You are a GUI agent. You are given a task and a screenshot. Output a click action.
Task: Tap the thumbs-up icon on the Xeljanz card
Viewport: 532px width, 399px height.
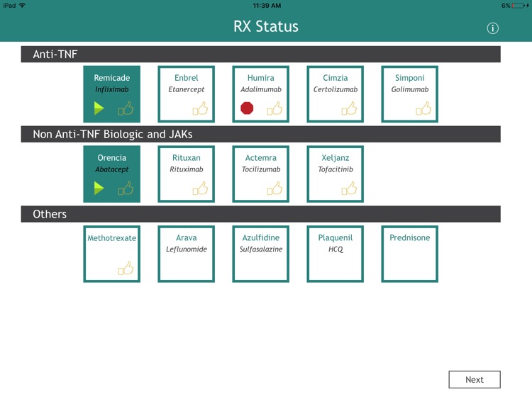[x=349, y=188]
